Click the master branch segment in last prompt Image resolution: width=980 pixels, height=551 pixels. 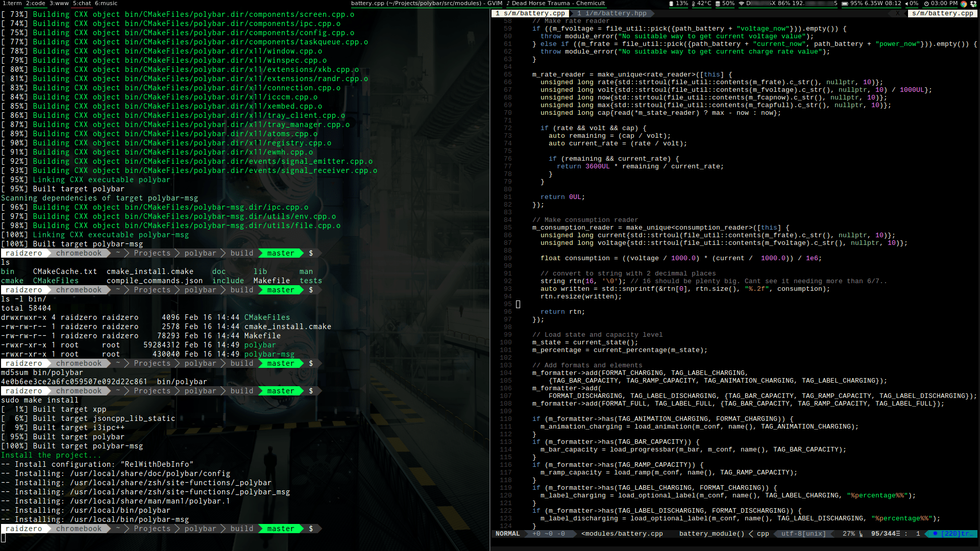point(280,529)
